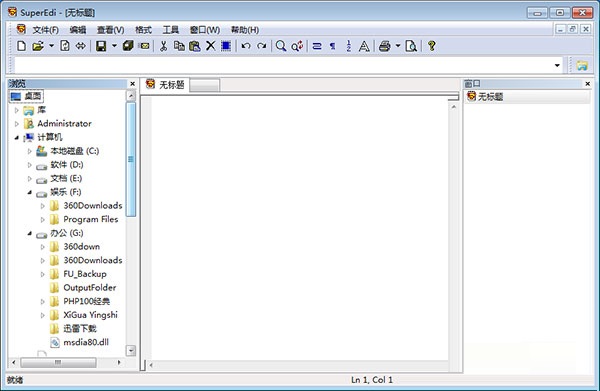This screenshot has height=391, width=600.
Task: Collapse the 计算机 tree node
Action: tap(16, 137)
